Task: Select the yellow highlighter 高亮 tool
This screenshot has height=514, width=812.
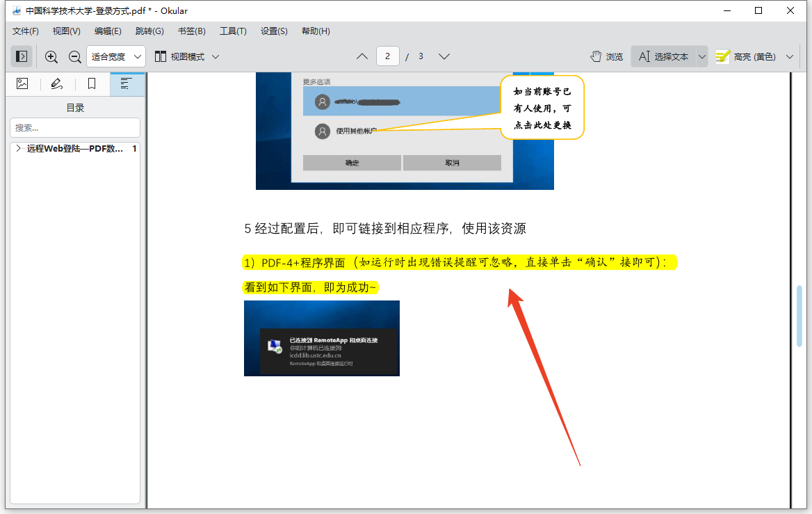Action: click(x=746, y=56)
